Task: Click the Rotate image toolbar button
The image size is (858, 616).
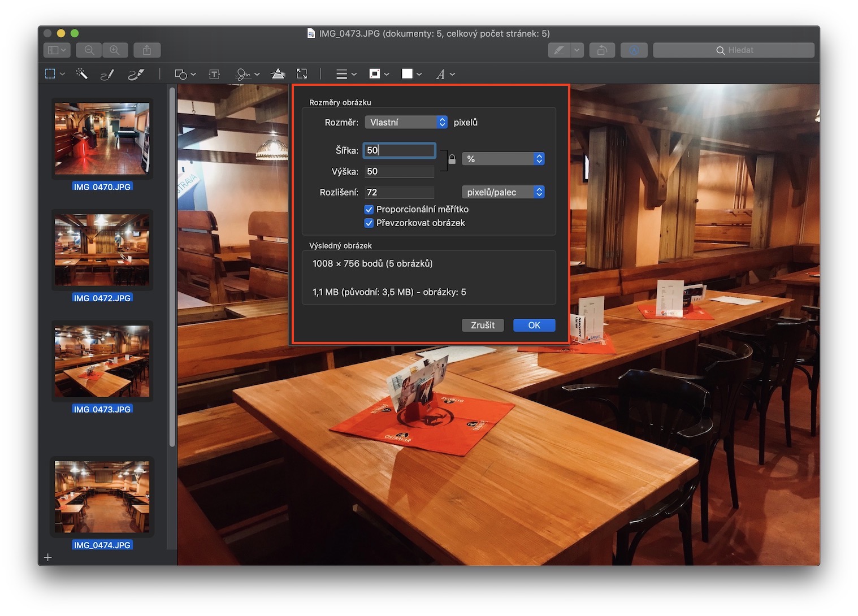Action: coord(602,50)
